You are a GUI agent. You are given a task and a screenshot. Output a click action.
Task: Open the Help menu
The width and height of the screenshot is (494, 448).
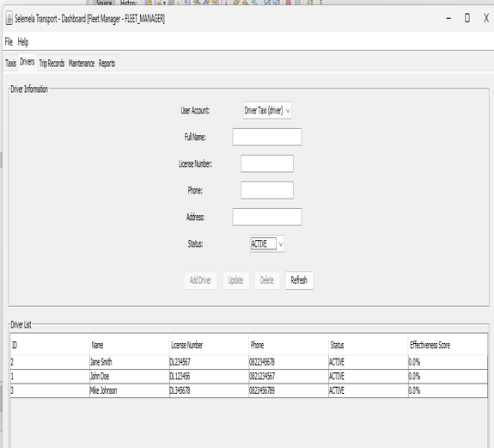(23, 42)
